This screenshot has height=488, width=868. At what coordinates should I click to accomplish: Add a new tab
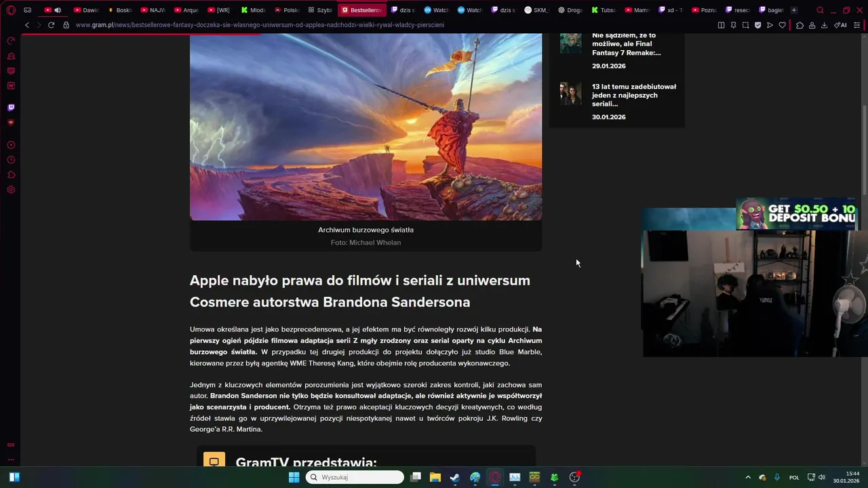(794, 10)
